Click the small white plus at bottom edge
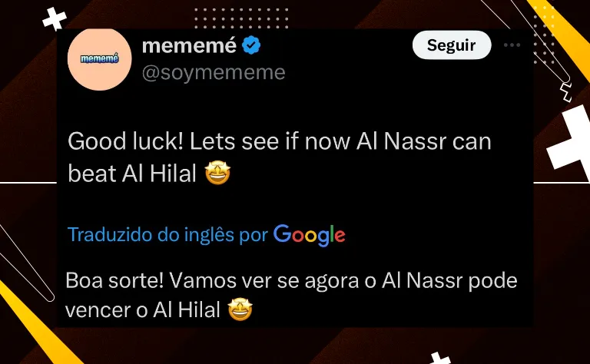Viewport: 590px width, 364px height. 439,359
